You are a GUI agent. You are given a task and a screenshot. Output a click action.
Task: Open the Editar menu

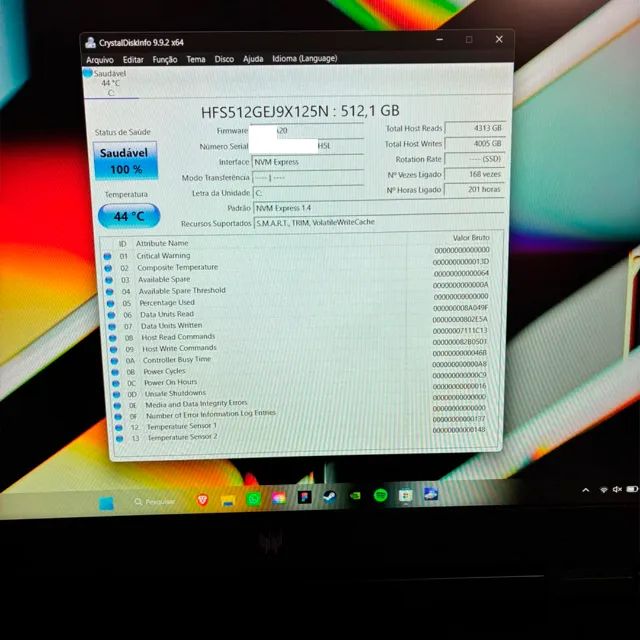(133, 60)
